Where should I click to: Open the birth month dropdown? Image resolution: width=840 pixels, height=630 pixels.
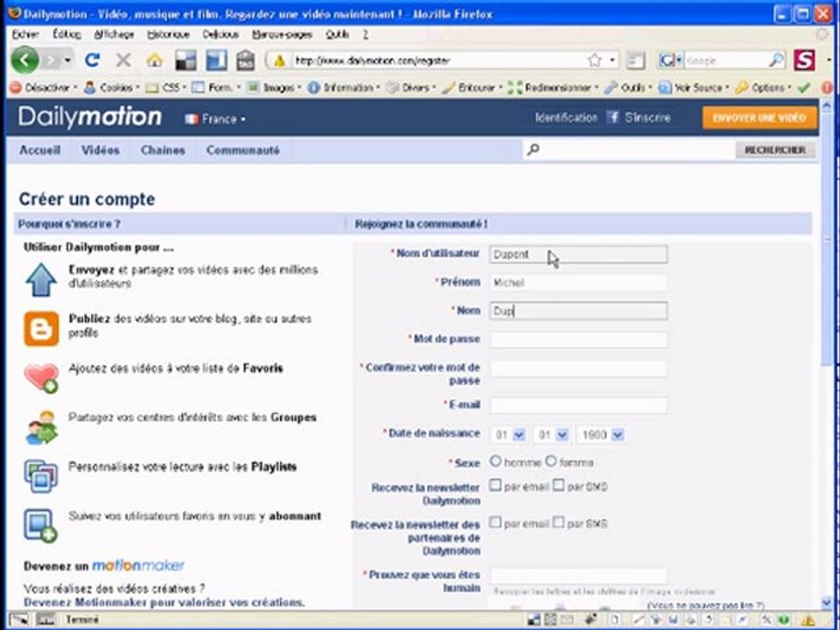coord(552,435)
